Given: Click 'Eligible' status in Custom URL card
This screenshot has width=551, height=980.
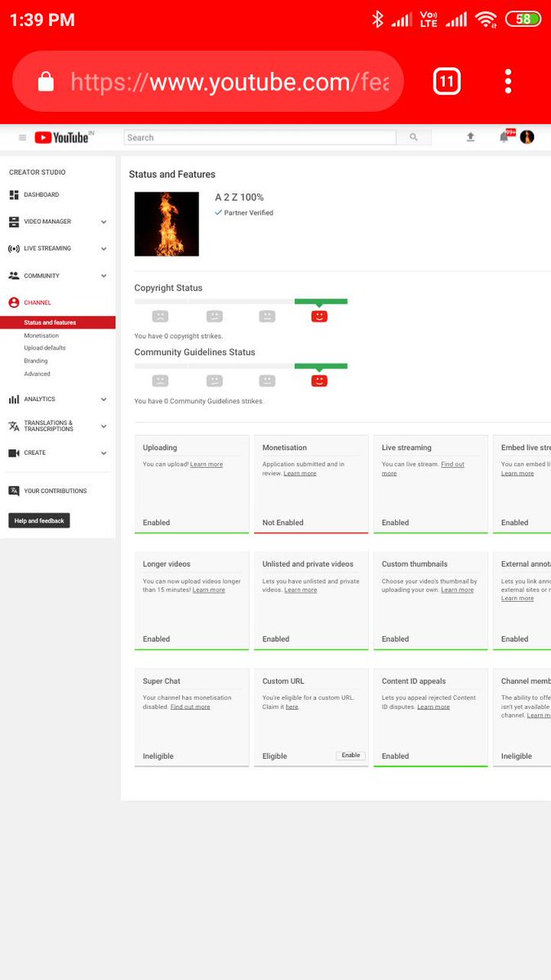Looking at the screenshot, I should coord(274,756).
